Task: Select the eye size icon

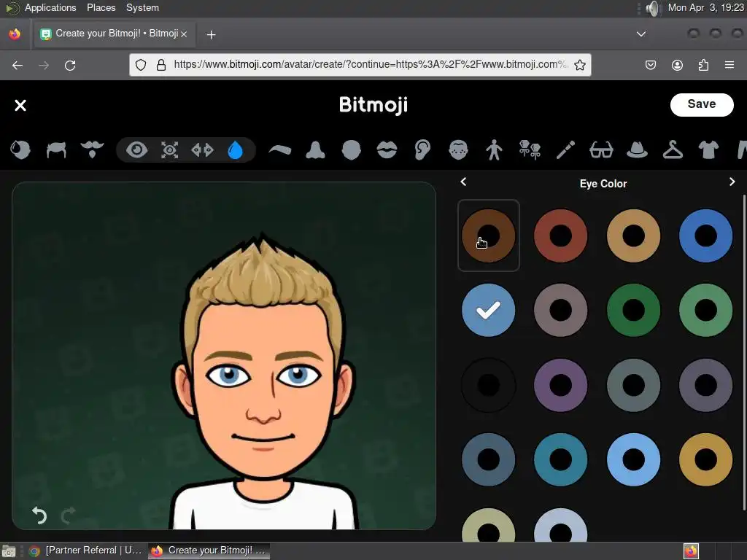Action: [x=169, y=150]
